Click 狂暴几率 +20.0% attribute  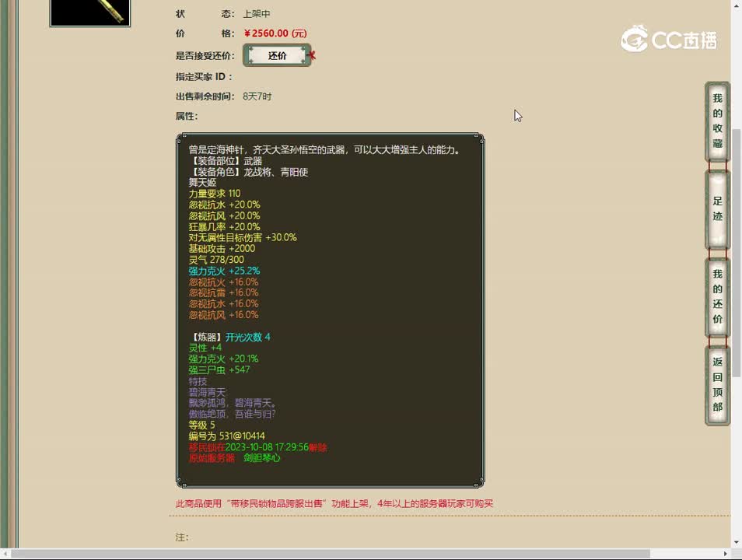tap(224, 227)
